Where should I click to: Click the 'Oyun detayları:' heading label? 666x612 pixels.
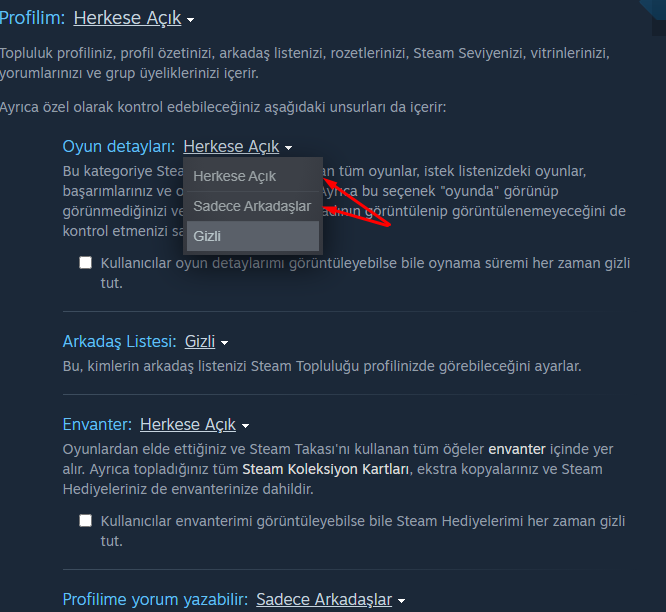[119, 147]
